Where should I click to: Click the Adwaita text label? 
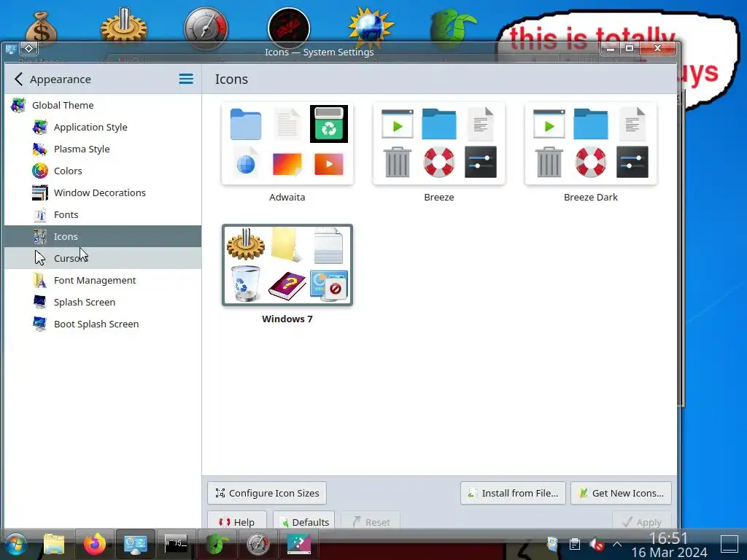pos(287,197)
